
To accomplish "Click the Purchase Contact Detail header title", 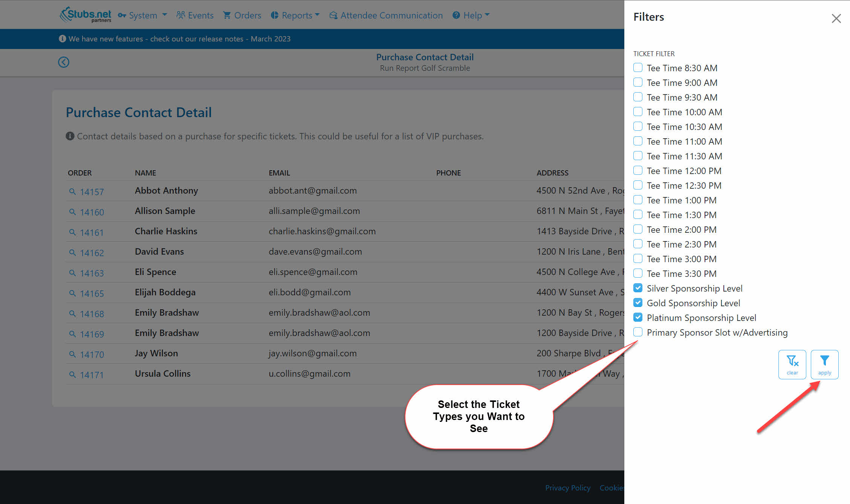I will [x=425, y=57].
